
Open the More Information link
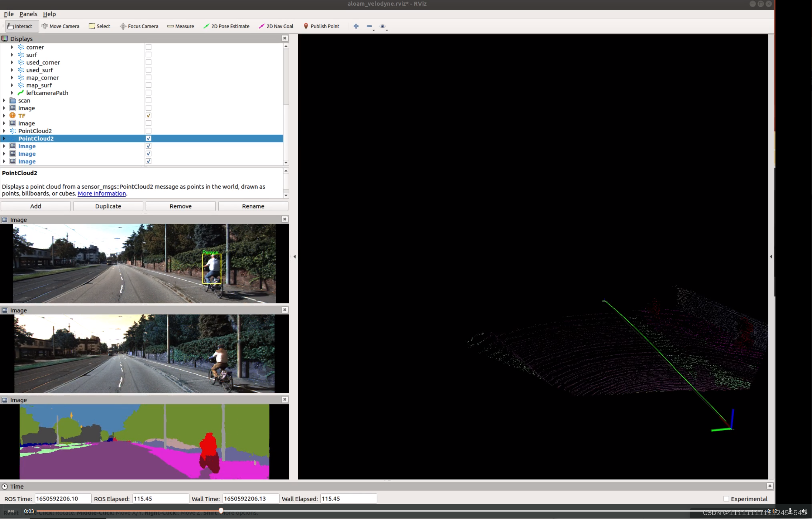click(x=102, y=193)
